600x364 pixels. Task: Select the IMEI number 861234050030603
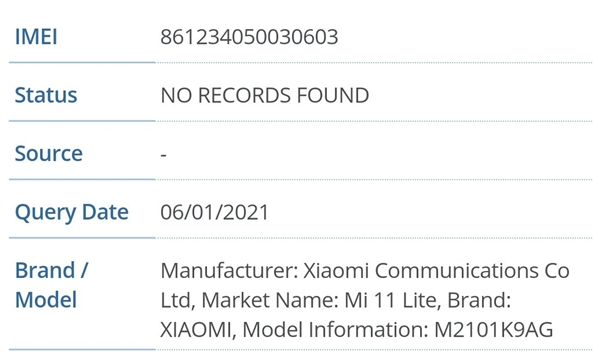point(249,37)
